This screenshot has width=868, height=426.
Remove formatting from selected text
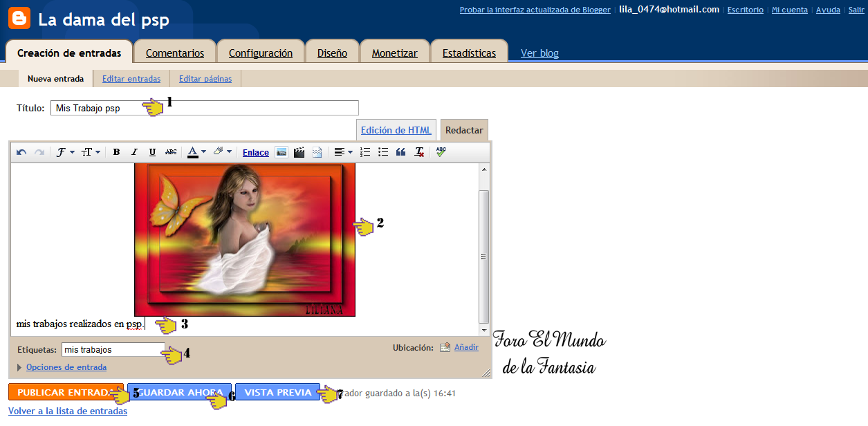pos(419,152)
